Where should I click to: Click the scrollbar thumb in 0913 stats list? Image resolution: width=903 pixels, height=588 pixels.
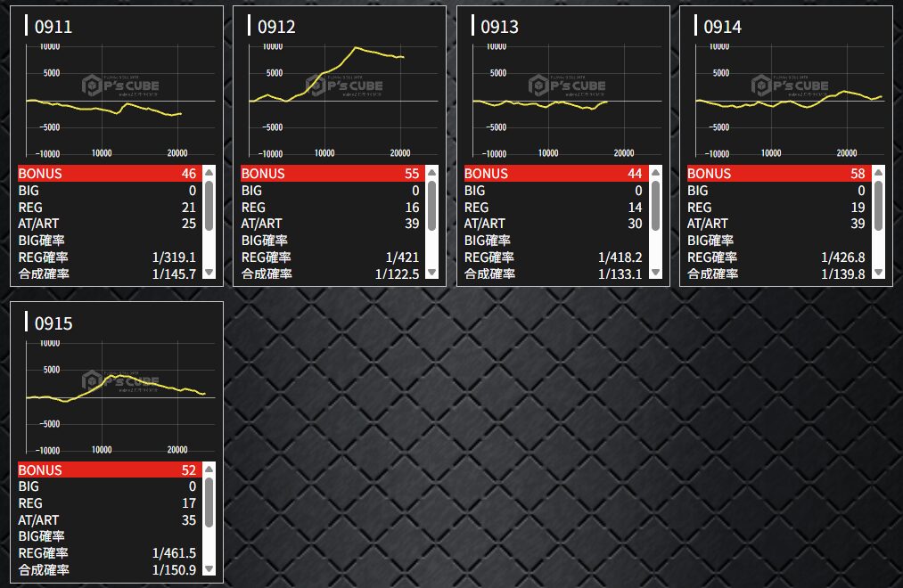(x=655, y=206)
